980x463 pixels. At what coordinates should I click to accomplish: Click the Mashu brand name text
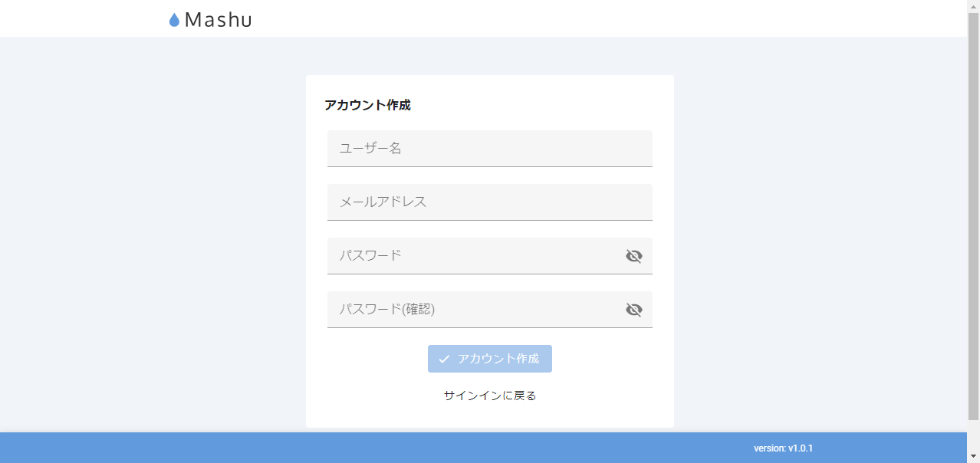[x=219, y=20]
